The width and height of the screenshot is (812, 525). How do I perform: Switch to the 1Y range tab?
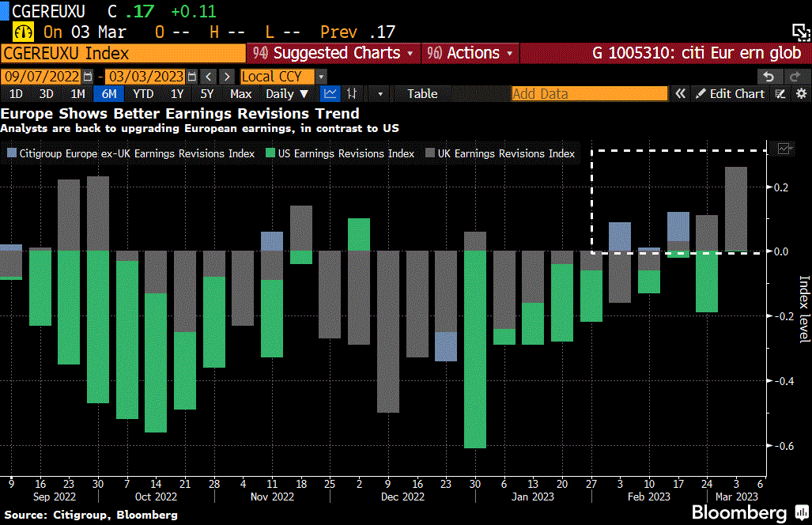(x=177, y=94)
